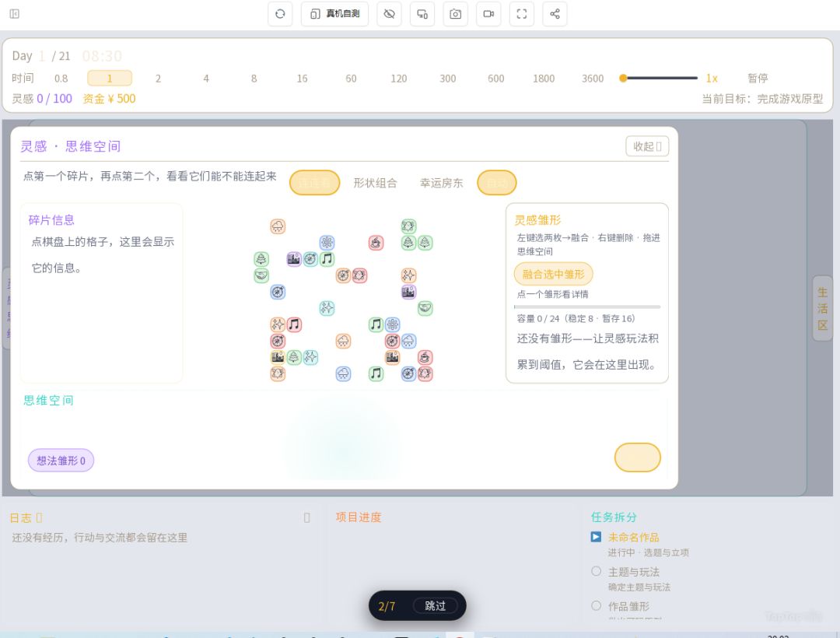This screenshot has height=638, width=840.
Task: Toggle the sidebar panel icon at top left
Action: [15, 14]
